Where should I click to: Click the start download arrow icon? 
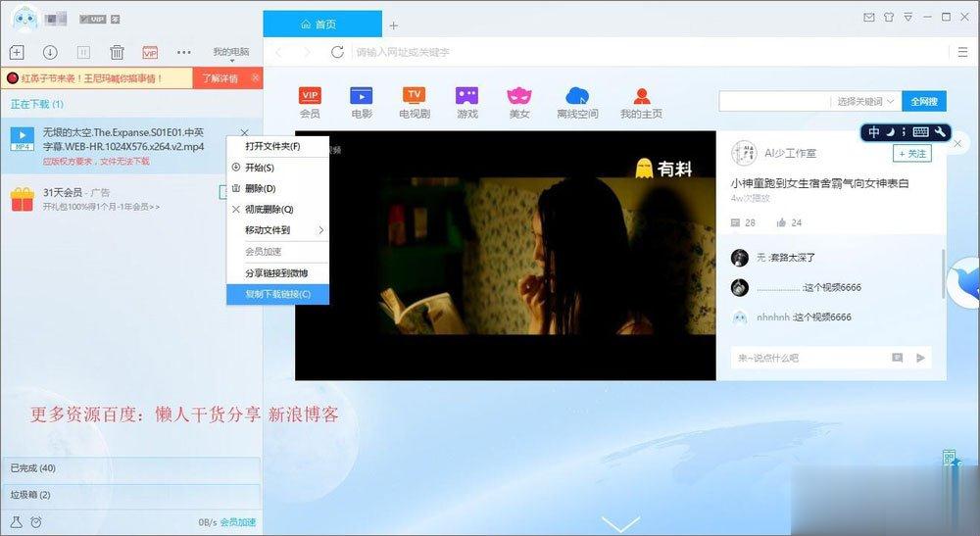click(50, 53)
